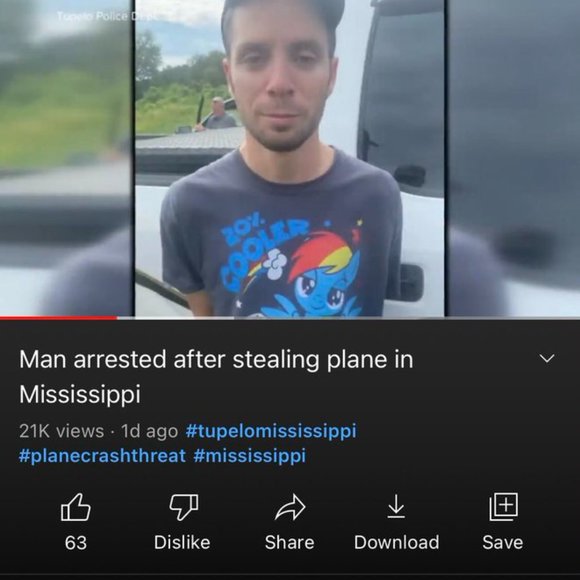Tap the thumbs-up like icon
The width and height of the screenshot is (580, 580).
tap(75, 507)
